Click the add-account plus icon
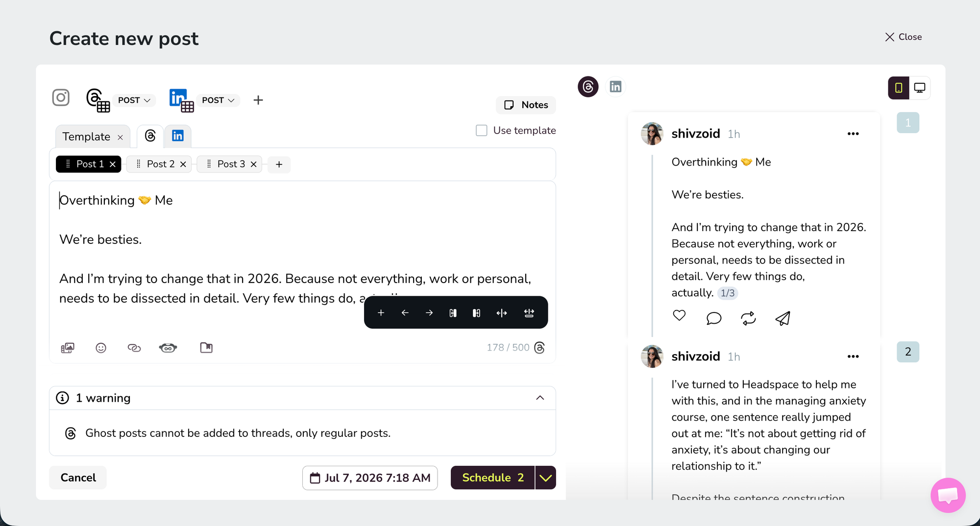Viewport: 980px width, 526px height. 258,100
